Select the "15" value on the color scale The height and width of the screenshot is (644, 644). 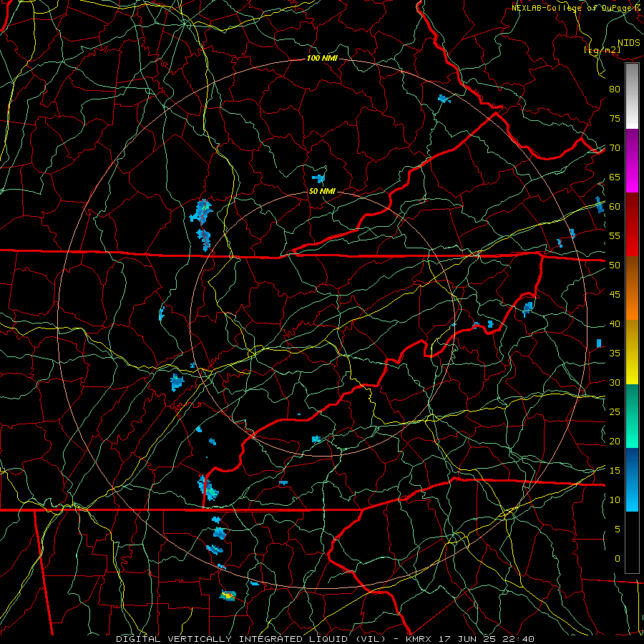coord(615,471)
